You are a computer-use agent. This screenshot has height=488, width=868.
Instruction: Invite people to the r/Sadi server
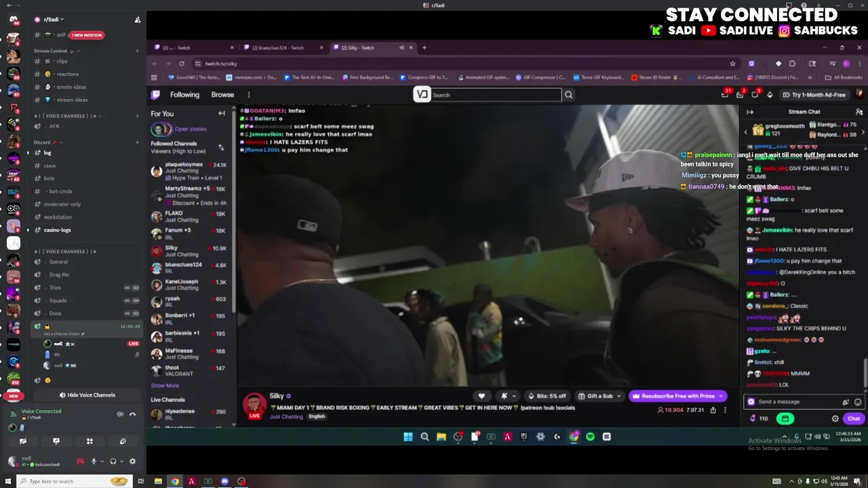click(138, 20)
